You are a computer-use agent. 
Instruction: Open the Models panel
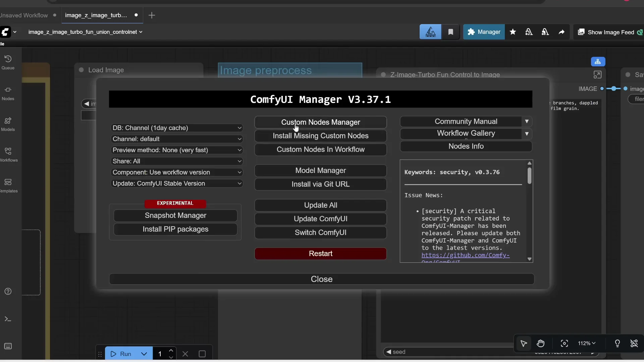coord(8,124)
